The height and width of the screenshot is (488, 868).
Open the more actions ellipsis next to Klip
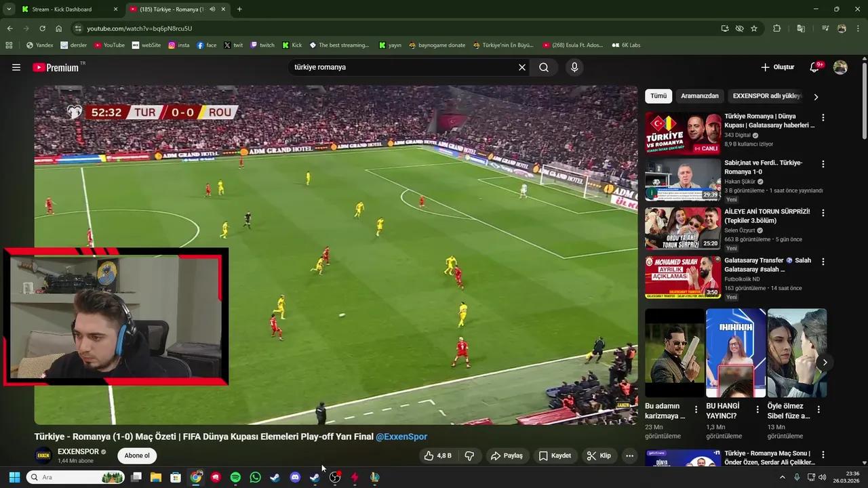click(x=629, y=455)
